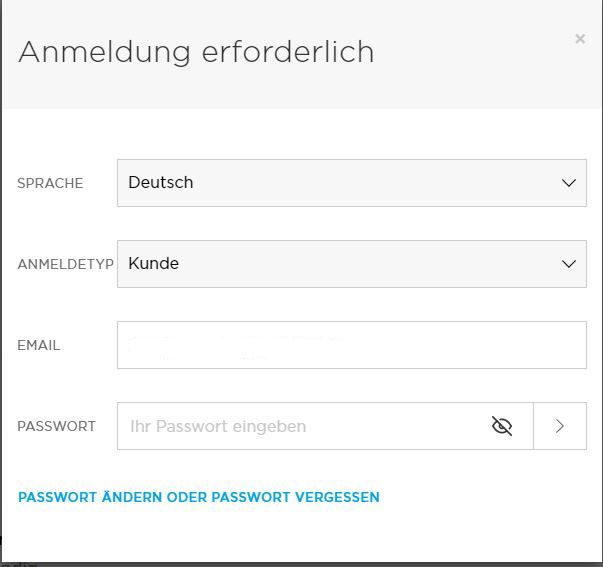The height and width of the screenshot is (567, 603).
Task: Select the Deutsch language value
Action: coord(161,183)
